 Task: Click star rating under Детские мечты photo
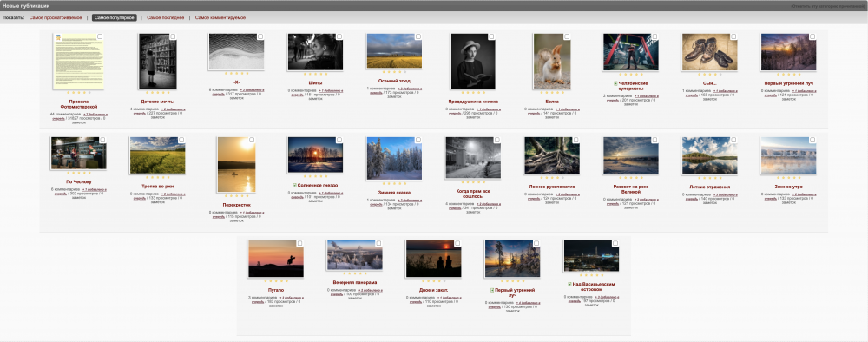(158, 92)
